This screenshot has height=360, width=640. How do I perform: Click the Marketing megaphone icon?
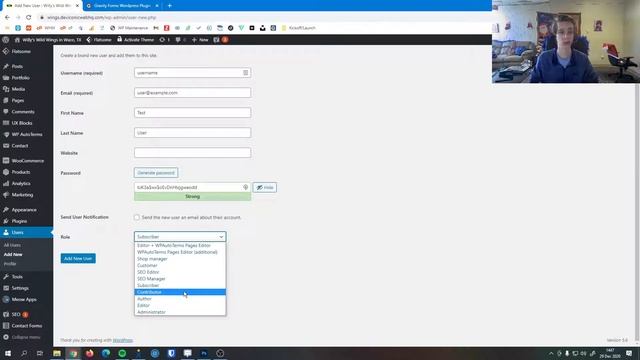point(6,195)
